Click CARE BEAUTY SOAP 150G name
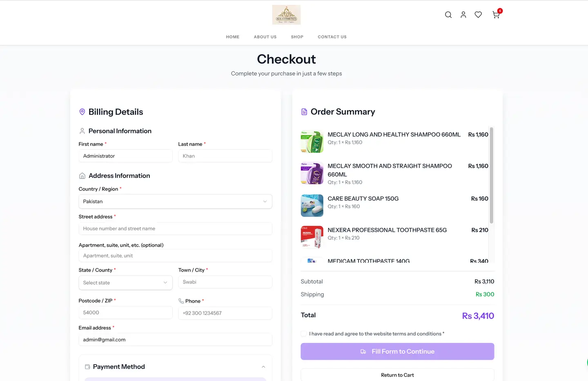Image resolution: width=588 pixels, height=381 pixels. [x=363, y=198]
